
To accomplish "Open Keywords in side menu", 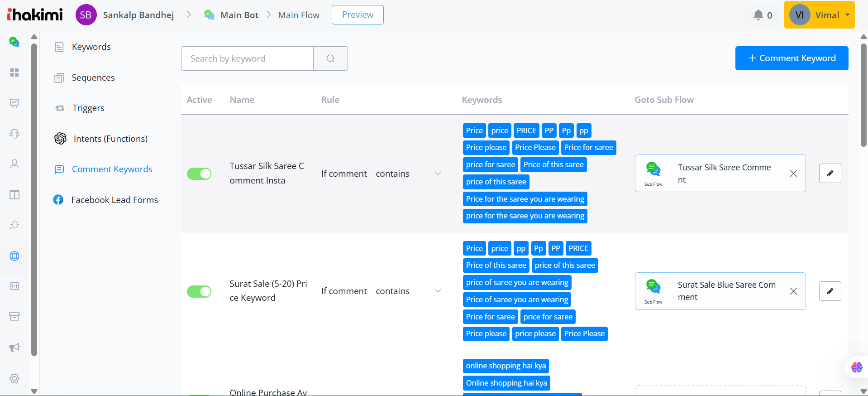I will (91, 47).
